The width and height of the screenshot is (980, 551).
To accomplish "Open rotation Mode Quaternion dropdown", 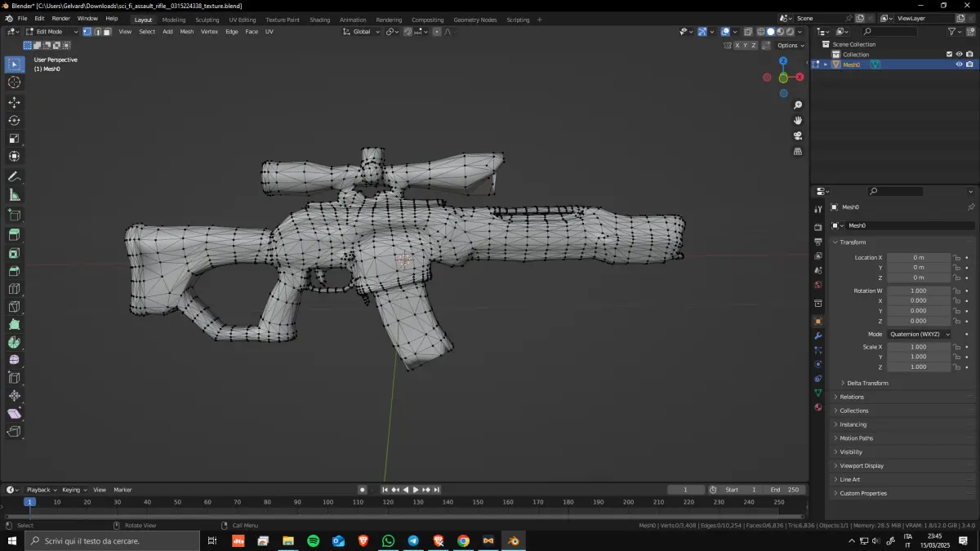I will click(920, 334).
